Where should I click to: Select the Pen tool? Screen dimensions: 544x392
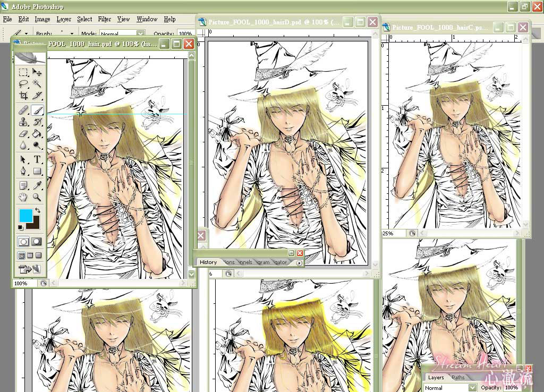click(x=23, y=171)
